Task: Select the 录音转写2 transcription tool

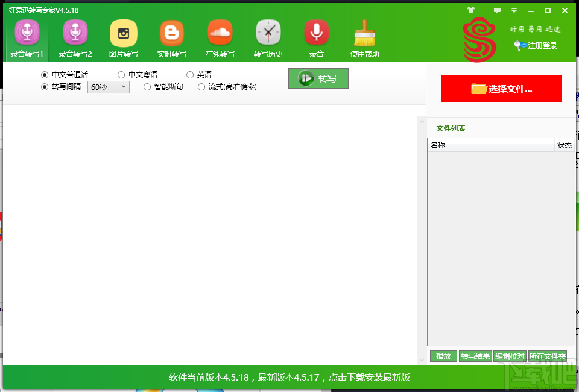Action: (x=74, y=37)
